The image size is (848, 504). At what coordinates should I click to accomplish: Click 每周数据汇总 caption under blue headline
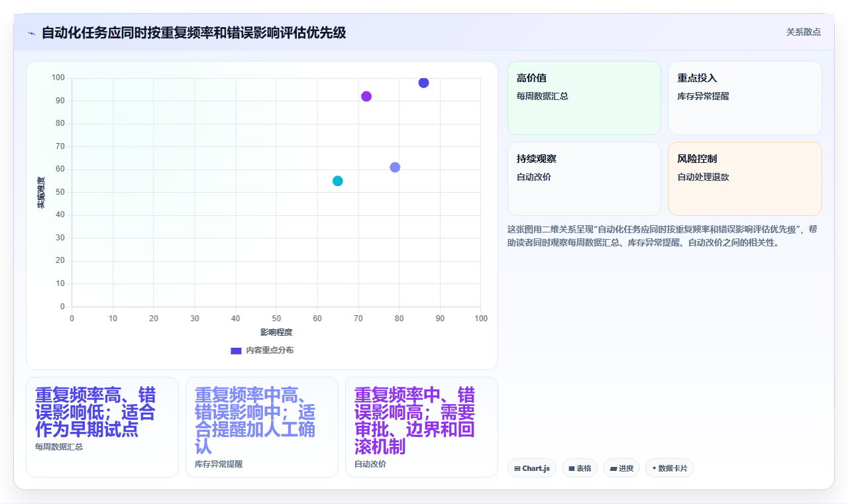(x=59, y=447)
